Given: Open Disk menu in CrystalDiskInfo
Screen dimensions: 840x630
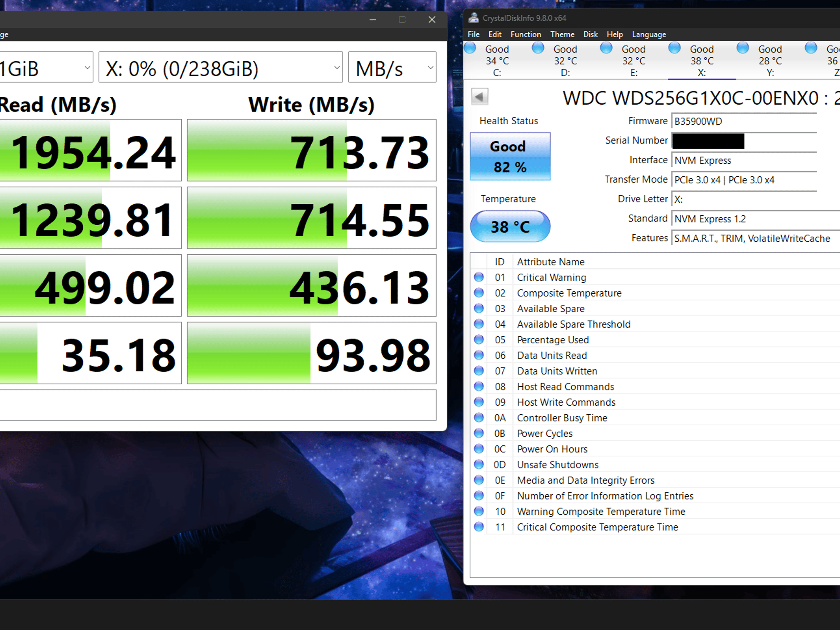Looking at the screenshot, I should click(591, 34).
